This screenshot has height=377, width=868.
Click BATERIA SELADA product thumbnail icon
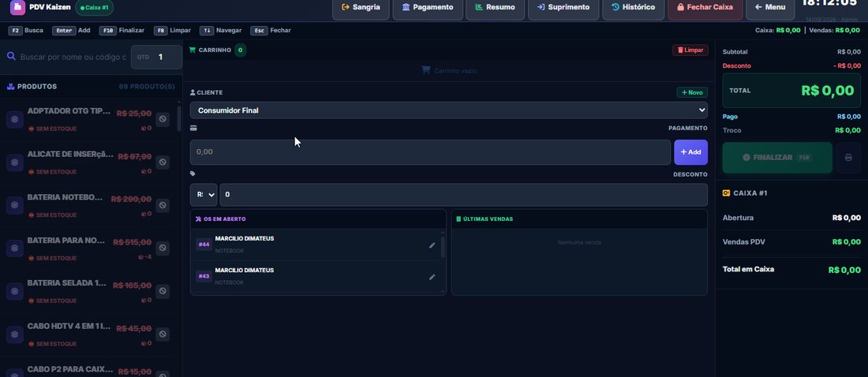tap(14, 292)
